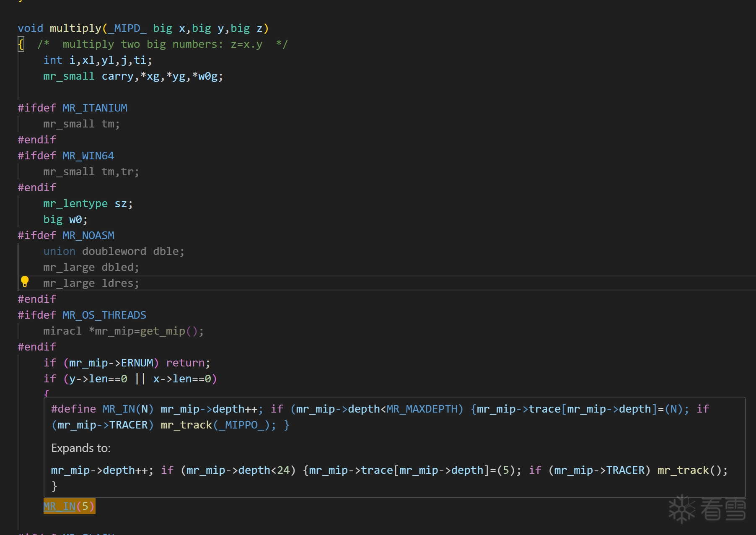This screenshot has height=535, width=756.
Task: Click the MR_NOASM macro identifier
Action: [88, 235]
